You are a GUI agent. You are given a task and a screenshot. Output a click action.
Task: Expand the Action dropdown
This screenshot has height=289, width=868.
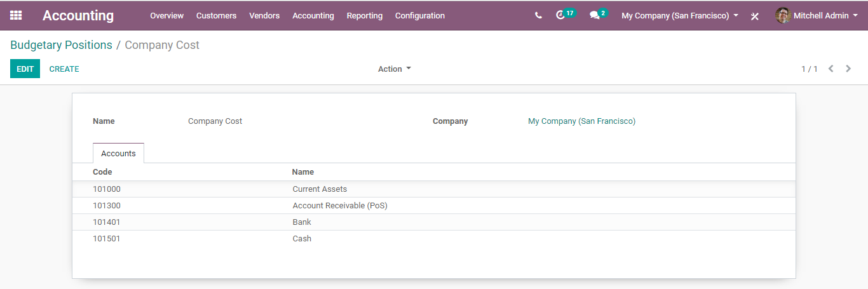click(395, 69)
